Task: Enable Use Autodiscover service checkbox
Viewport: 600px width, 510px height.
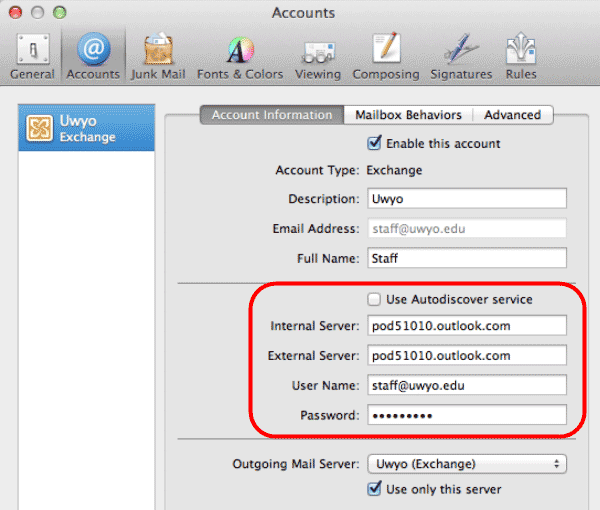Action: tap(374, 299)
